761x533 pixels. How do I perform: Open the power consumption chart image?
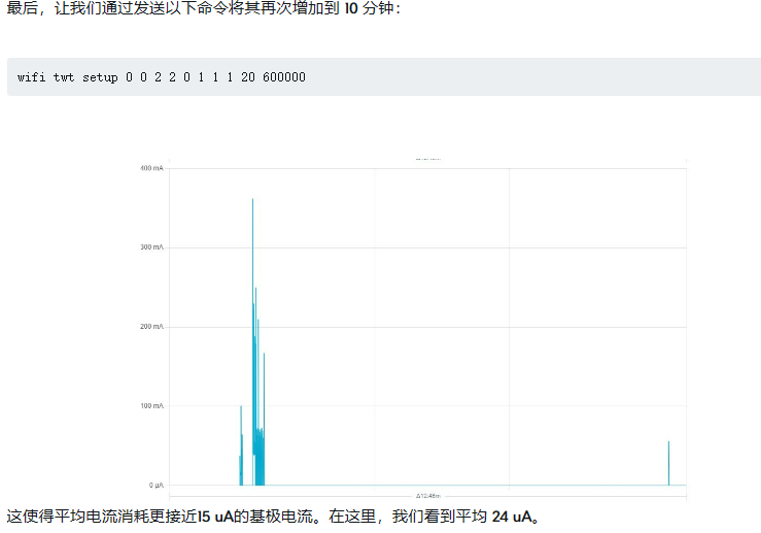coord(413,328)
